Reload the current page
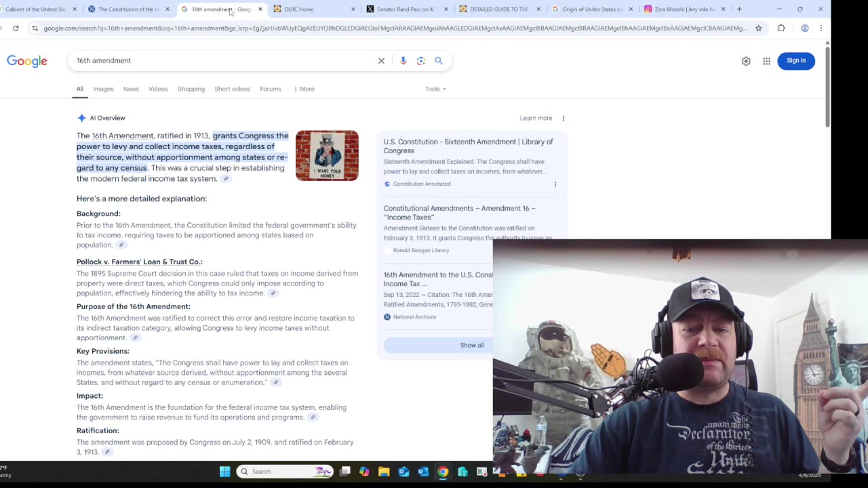The width and height of the screenshot is (868, 488). (16, 28)
